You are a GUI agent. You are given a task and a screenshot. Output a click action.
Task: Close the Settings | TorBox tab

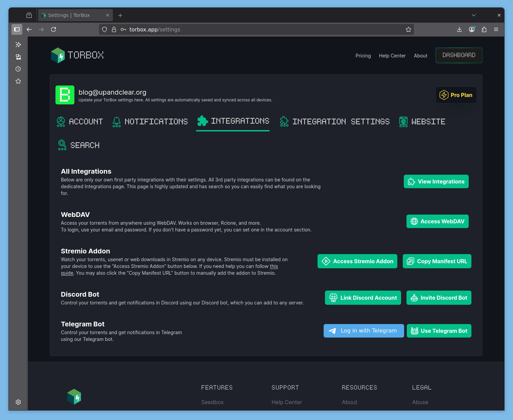(107, 15)
